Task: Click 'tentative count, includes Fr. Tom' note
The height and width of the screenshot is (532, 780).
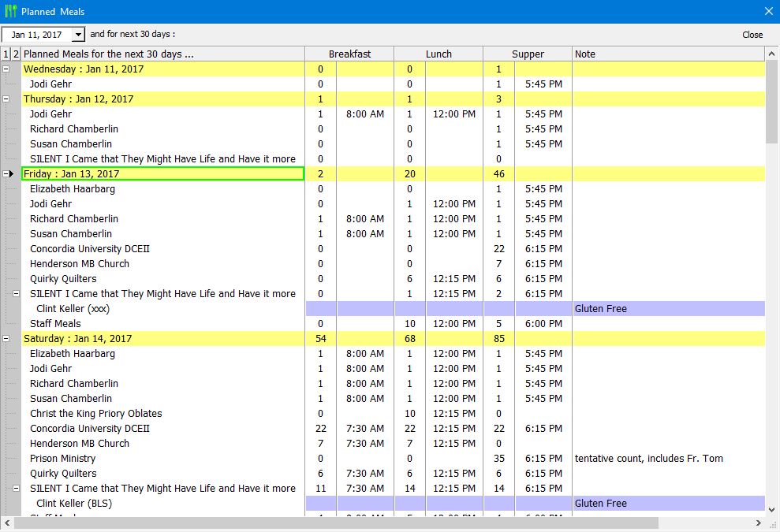Action: pyautogui.click(x=648, y=459)
